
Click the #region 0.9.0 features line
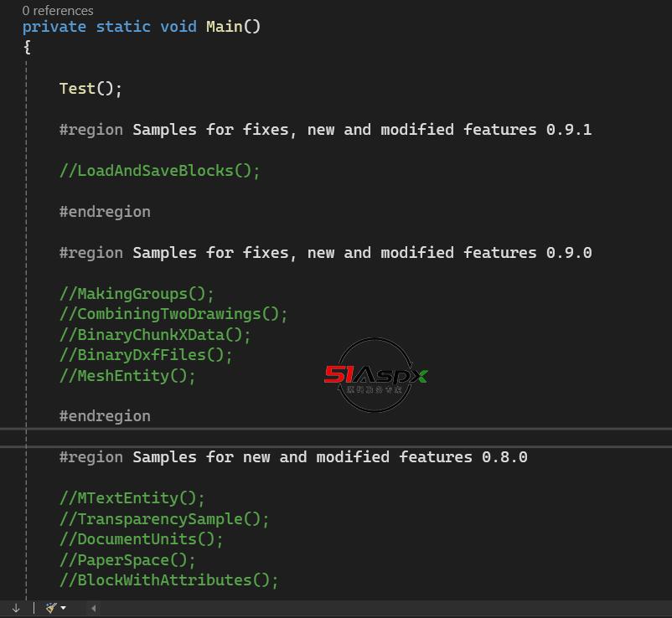tap(325, 253)
